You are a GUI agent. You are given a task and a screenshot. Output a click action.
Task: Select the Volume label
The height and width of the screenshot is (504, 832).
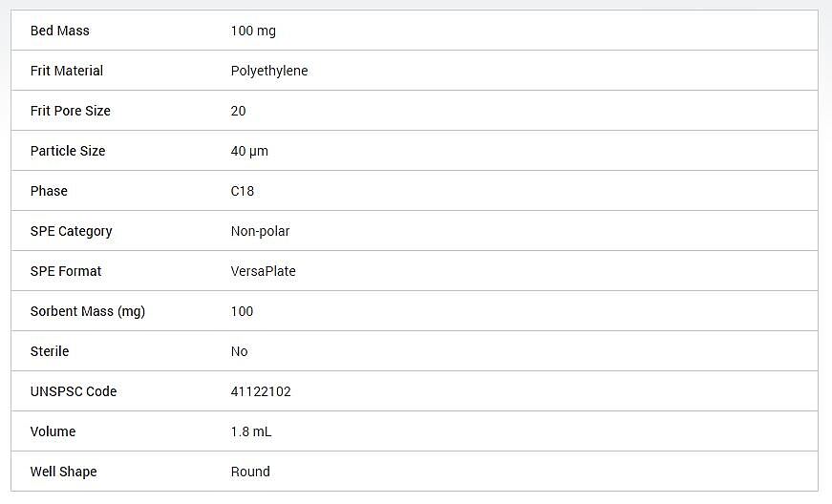53,431
